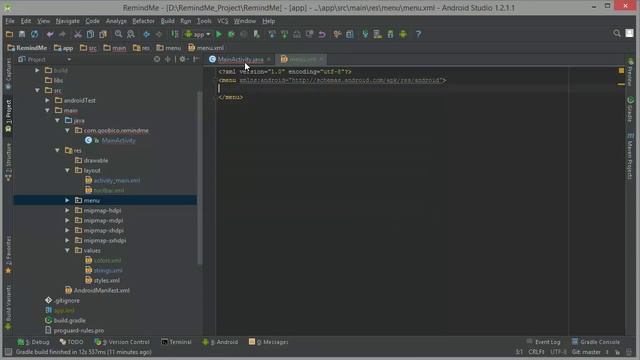
Task: Click the Open folder toolbar icon
Action: point(9,34)
